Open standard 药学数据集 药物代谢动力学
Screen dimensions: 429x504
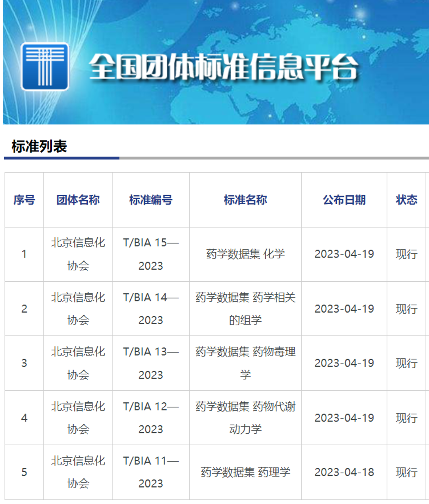245,418
